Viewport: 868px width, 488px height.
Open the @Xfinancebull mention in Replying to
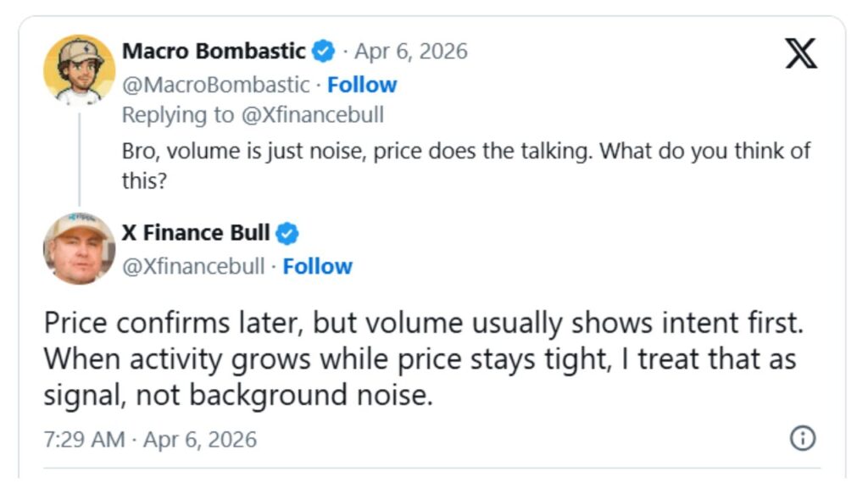(x=312, y=114)
